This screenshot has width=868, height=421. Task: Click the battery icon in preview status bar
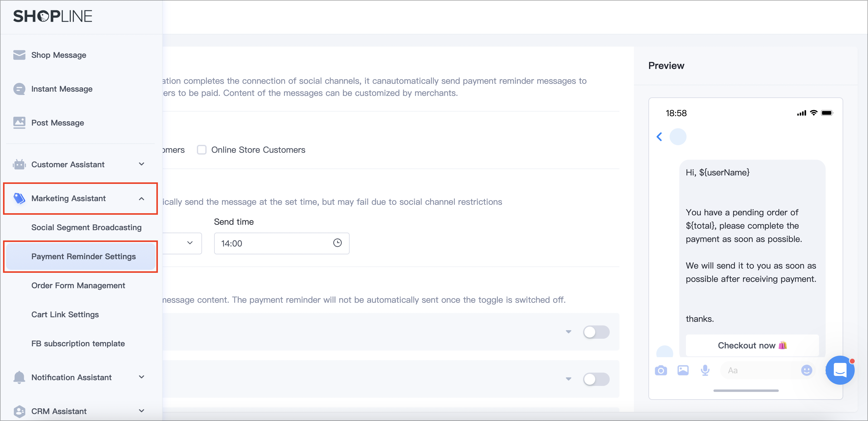click(827, 113)
